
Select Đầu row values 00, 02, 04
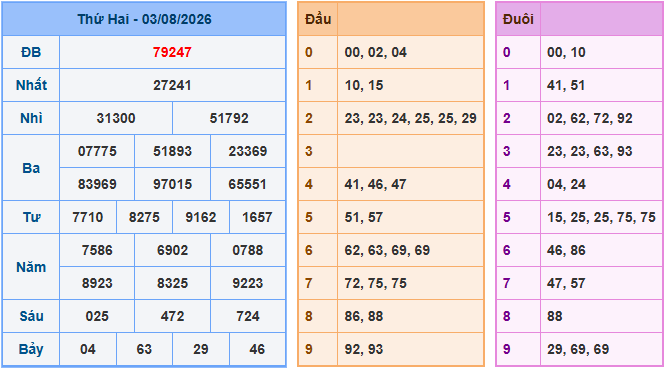376,52
